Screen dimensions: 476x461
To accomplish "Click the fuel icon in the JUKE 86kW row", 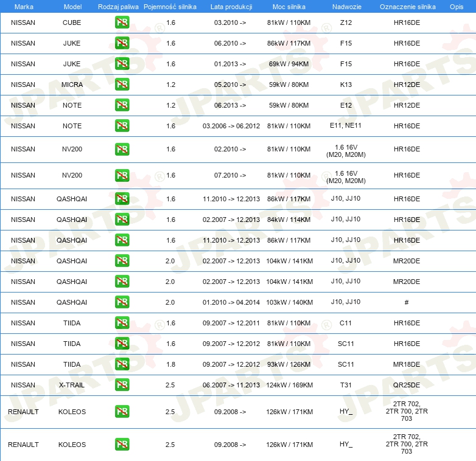I will (x=122, y=43).
